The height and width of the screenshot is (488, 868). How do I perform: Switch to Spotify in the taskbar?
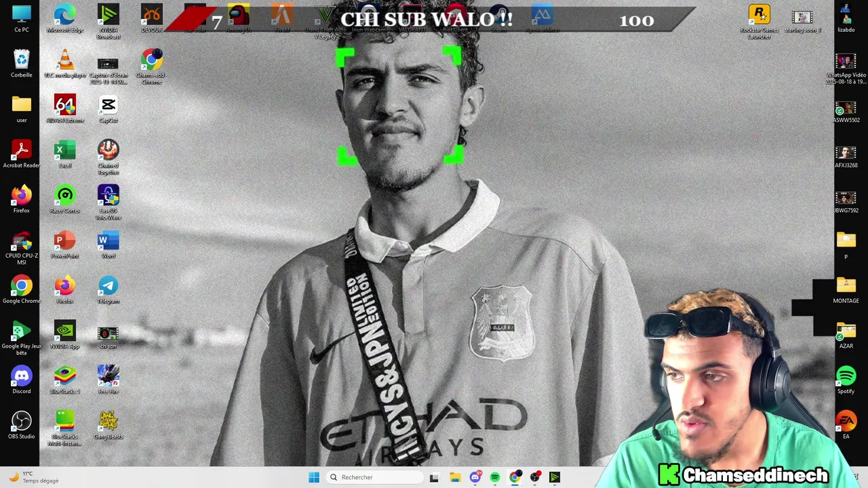click(x=495, y=477)
